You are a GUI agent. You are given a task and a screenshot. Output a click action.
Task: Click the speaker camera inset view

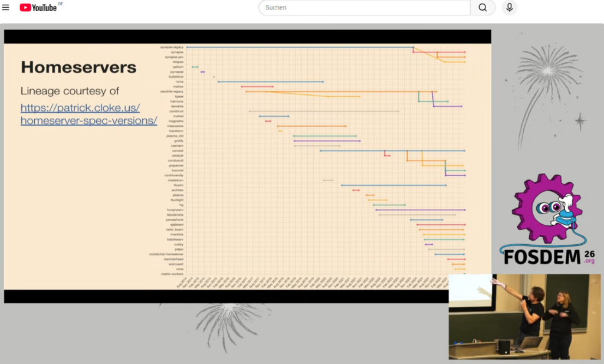click(524, 316)
